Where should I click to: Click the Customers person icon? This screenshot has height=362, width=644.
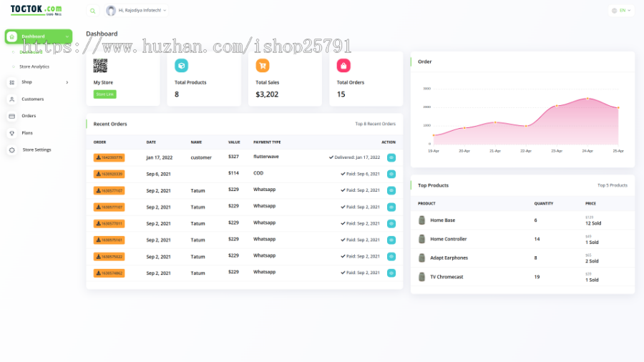coord(12,99)
